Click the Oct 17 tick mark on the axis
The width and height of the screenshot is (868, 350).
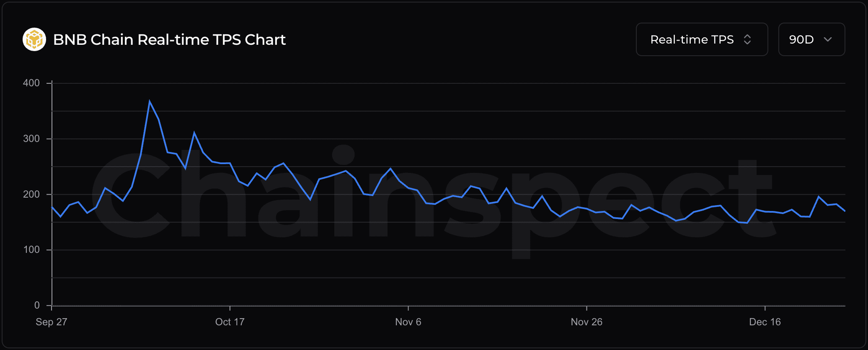point(230,308)
